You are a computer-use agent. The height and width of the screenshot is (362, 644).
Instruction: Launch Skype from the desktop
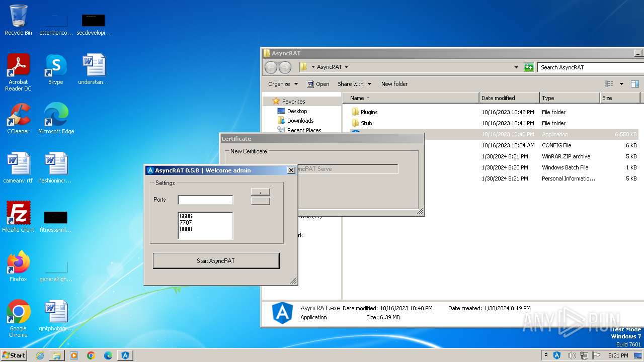56,69
